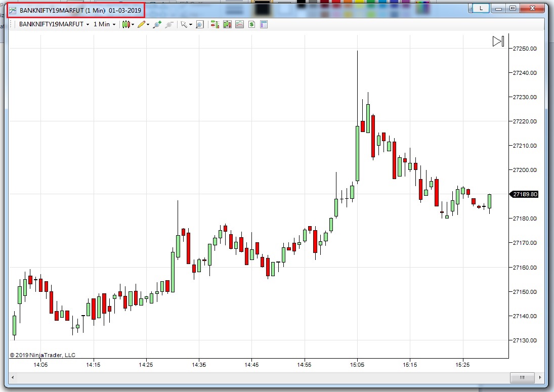This screenshot has height=392, width=554.
Task: Click the right arrow of the horizontal scrollbar
Action: (x=540, y=377)
